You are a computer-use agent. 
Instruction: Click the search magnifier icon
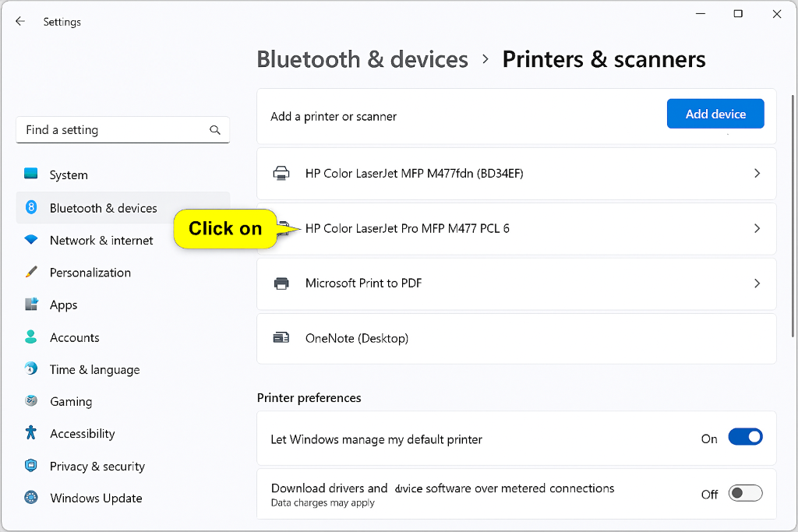pos(215,130)
